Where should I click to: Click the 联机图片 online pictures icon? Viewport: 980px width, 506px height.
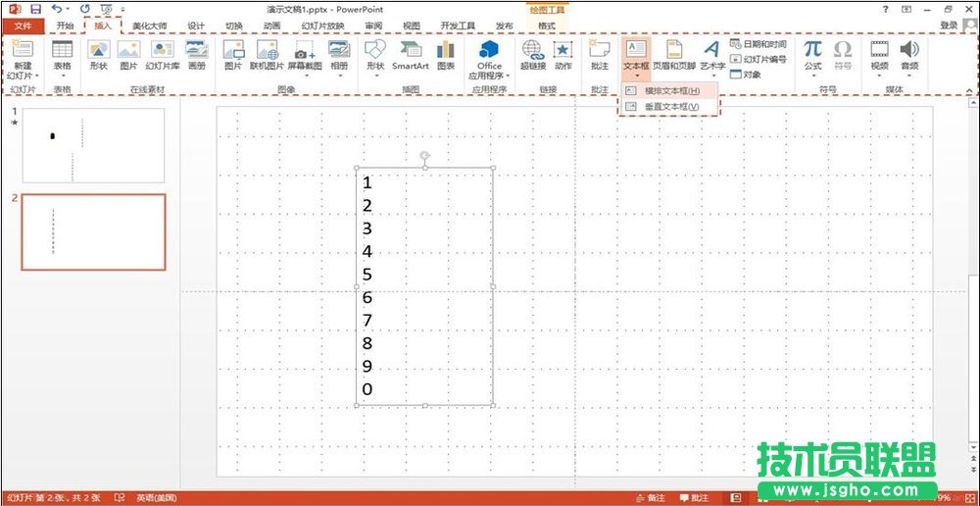[266, 54]
